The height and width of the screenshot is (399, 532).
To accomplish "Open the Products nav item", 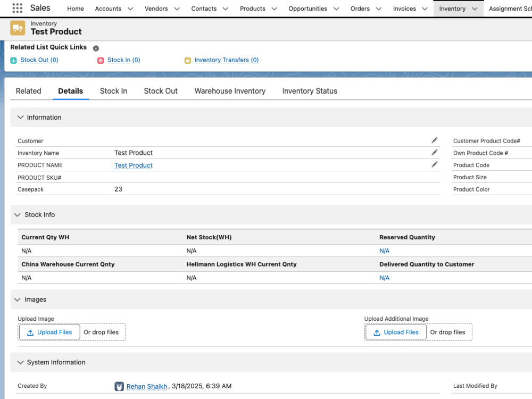I will pos(252,9).
